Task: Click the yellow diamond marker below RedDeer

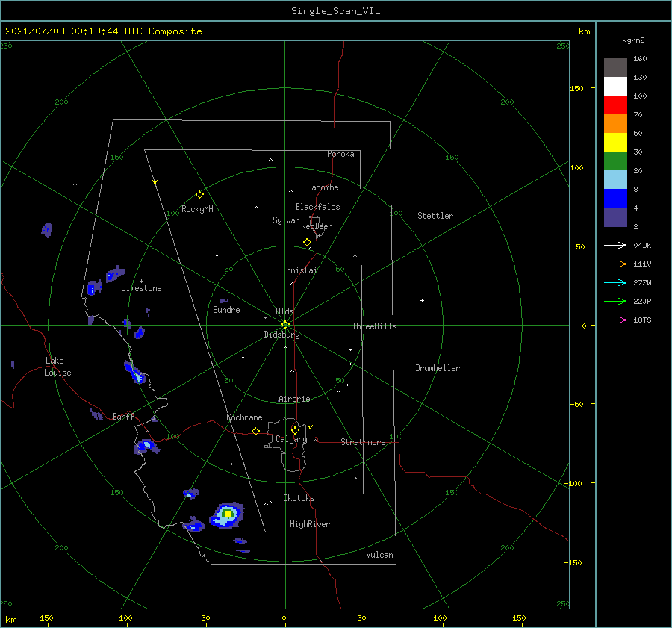Action: [307, 243]
